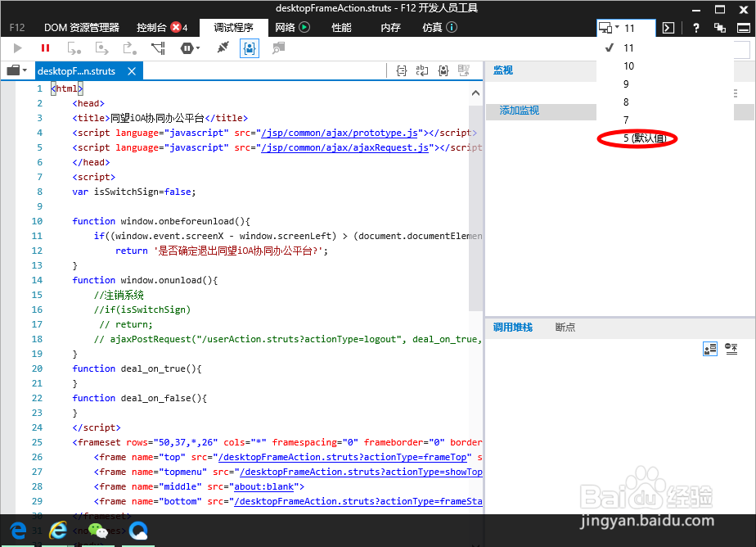Select the desktopF...n.struts file tab
This screenshot has height=547, width=756.
pos(77,71)
